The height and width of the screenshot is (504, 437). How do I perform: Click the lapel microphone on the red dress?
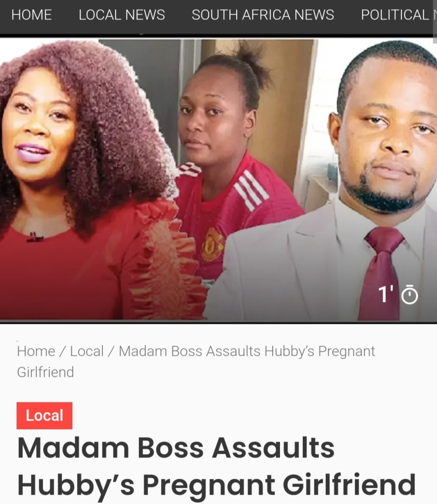[x=34, y=237]
